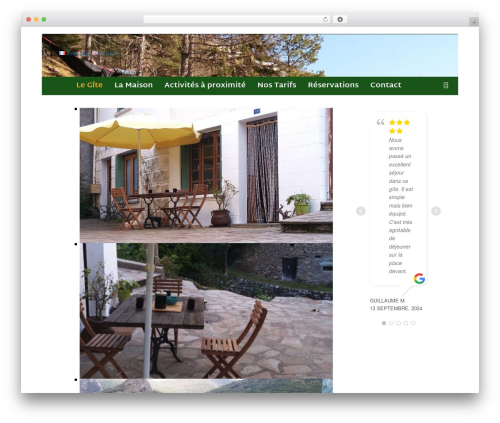Image resolution: width=500 pixels, height=423 pixels.
Task: Open the Le Gîte menu item
Action: (89, 85)
